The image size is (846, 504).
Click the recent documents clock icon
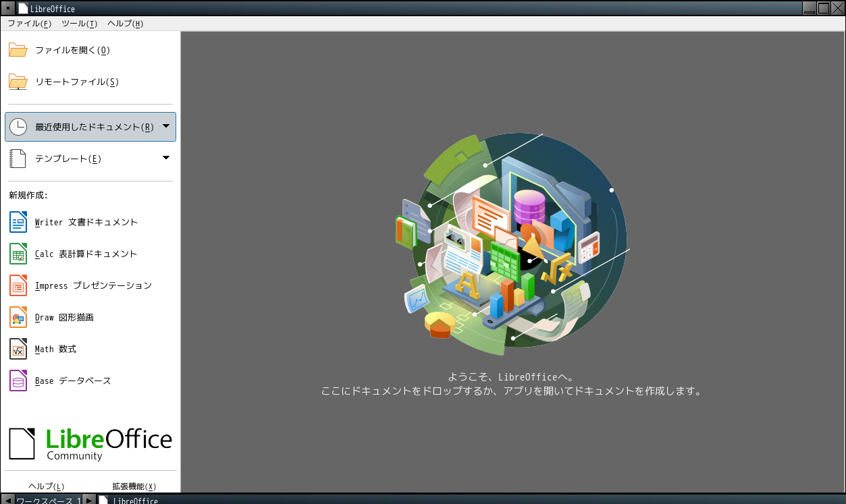click(x=18, y=127)
